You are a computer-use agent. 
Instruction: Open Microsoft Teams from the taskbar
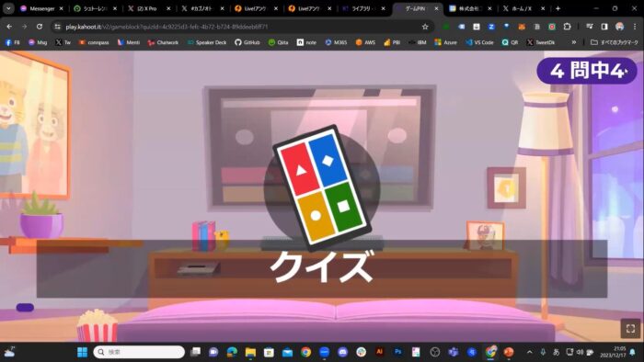coord(454,352)
